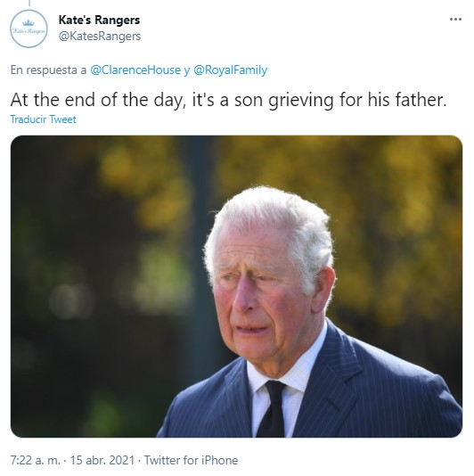
Task: Open the three-dot more options menu
Action: click(x=455, y=20)
